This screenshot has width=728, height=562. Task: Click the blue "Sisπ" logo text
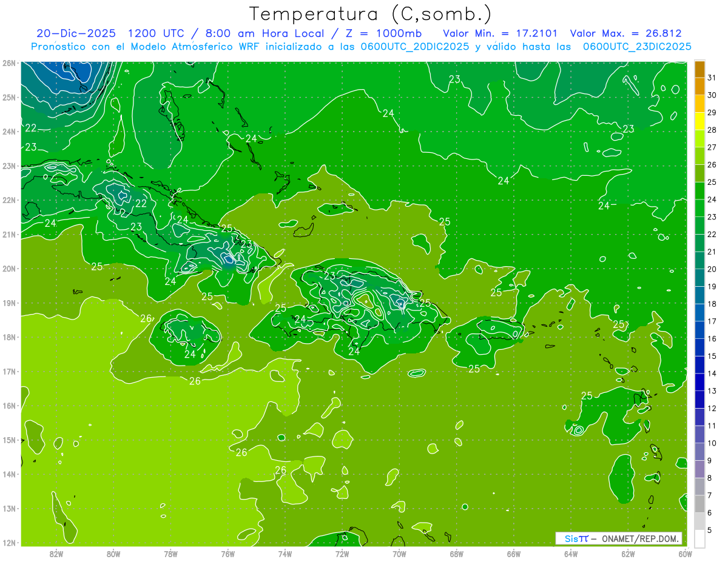point(576,538)
